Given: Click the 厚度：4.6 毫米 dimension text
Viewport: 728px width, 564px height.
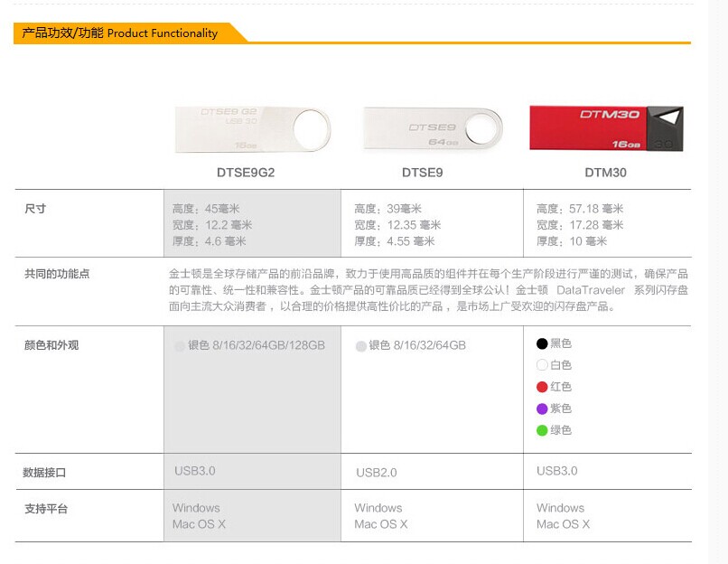Looking at the screenshot, I should (x=209, y=241).
